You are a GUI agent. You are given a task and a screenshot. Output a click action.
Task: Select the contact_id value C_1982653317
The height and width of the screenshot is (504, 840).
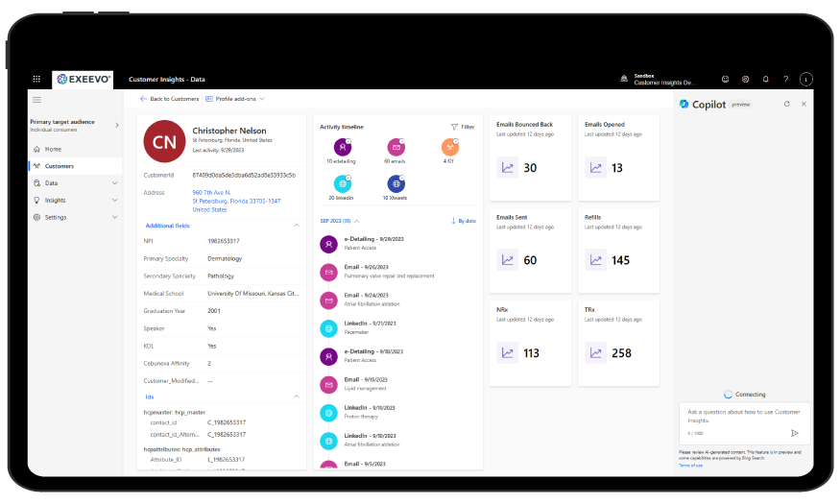(227, 422)
